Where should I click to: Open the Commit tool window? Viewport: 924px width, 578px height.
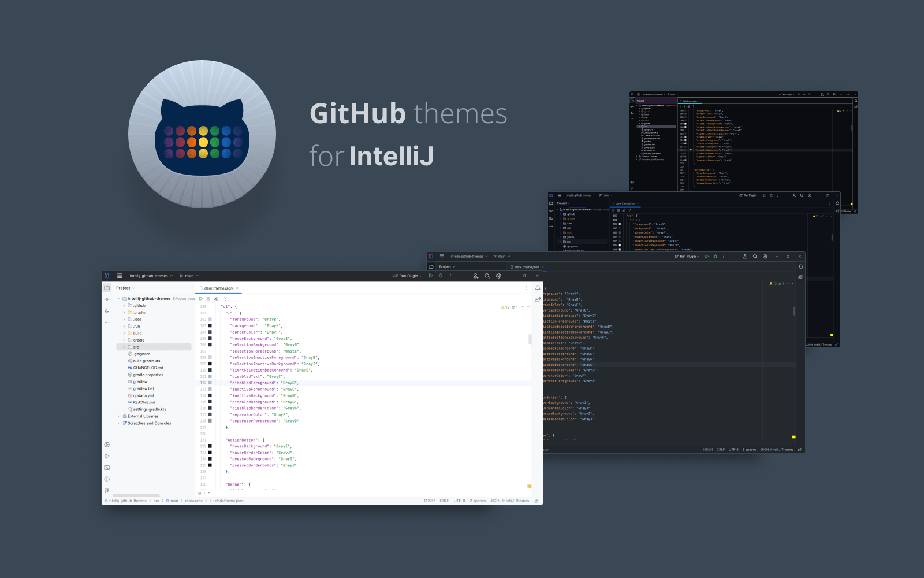coord(107,299)
